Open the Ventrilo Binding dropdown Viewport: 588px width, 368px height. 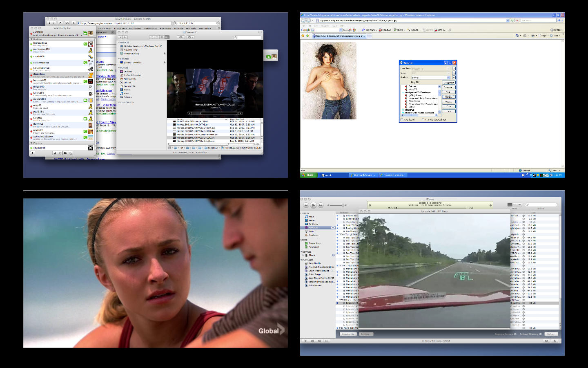click(449, 77)
